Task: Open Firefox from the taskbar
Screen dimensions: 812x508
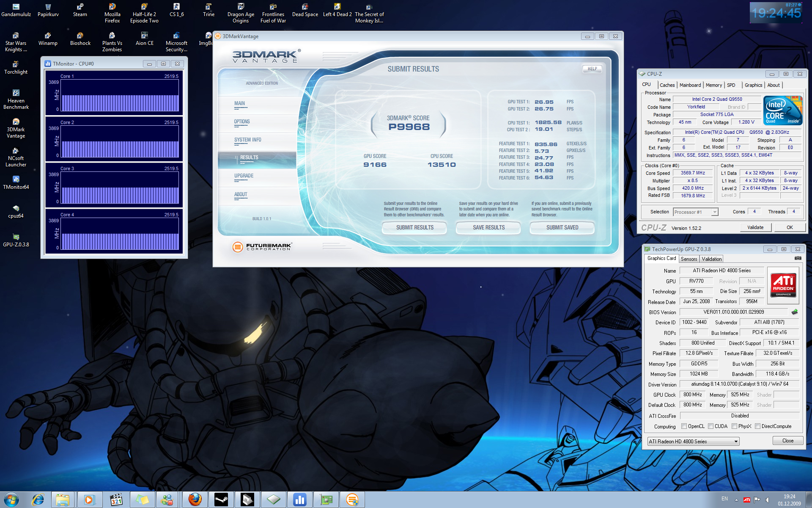Action: (x=195, y=500)
